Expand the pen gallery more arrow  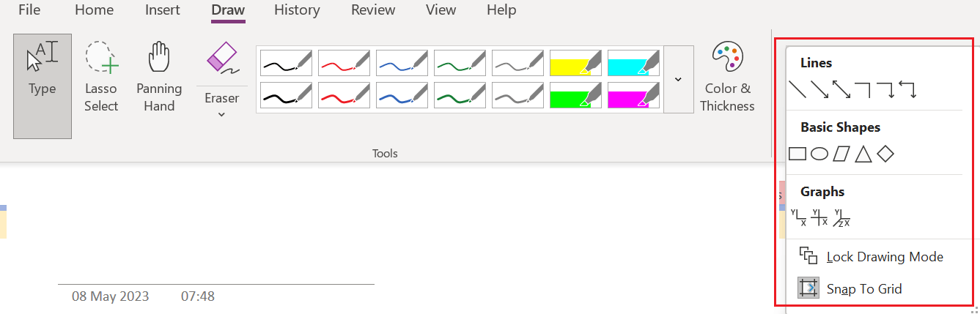pos(678,79)
